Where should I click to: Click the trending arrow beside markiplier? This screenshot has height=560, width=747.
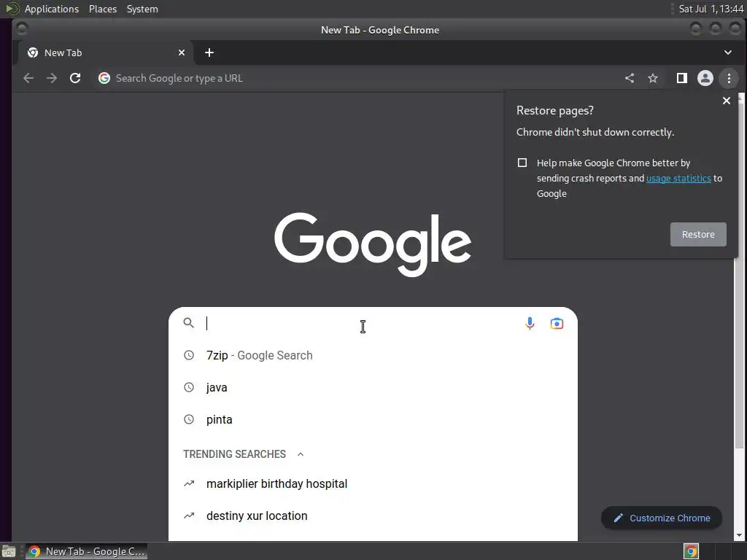(189, 484)
